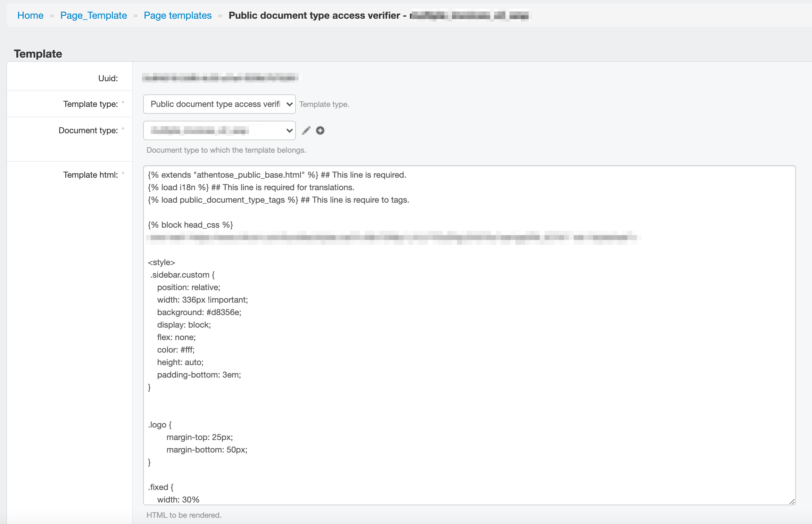Click the Document type field label
Image resolution: width=812 pixels, height=524 pixels.
point(88,130)
